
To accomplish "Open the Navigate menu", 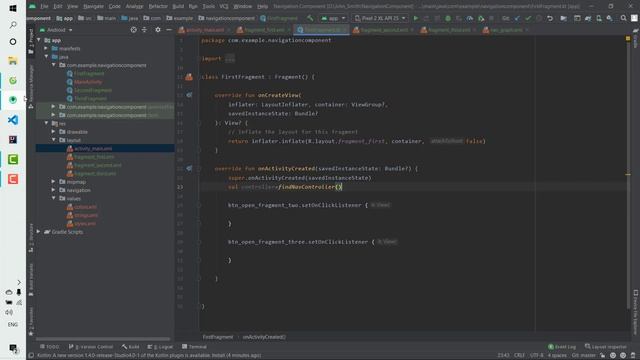I will coord(93,7).
